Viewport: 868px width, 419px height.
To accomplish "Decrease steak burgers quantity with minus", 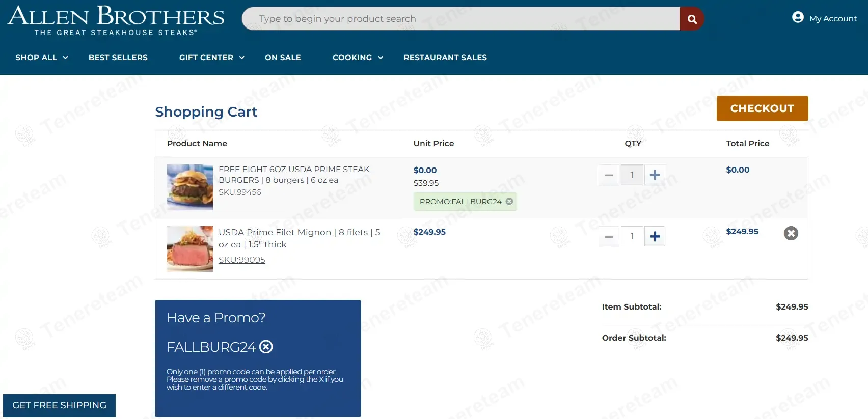I will [609, 175].
